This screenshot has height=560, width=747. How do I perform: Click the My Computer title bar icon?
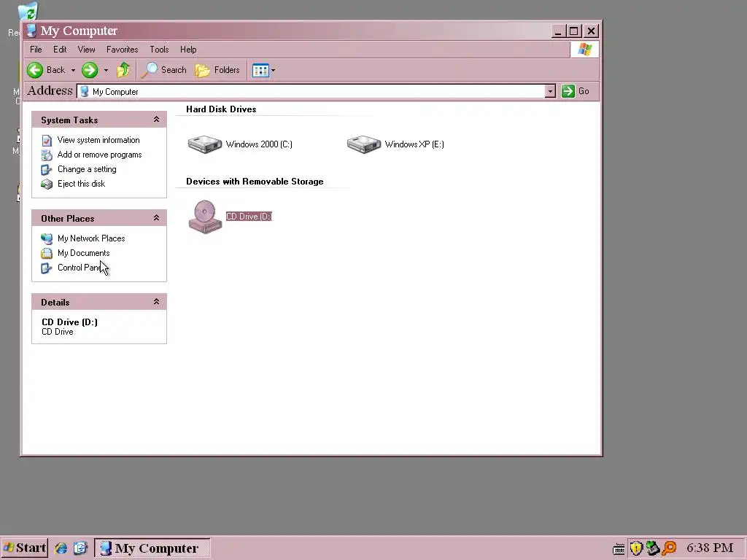point(31,31)
